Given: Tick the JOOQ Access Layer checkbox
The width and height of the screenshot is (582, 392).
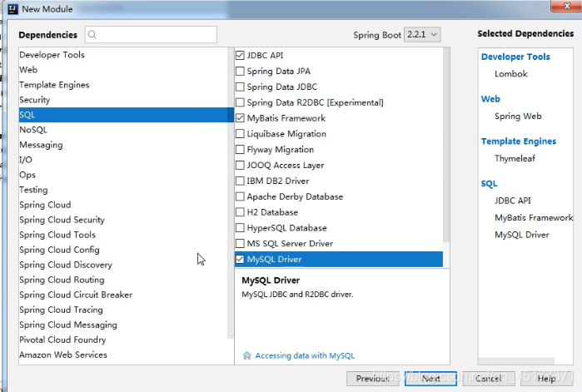Looking at the screenshot, I should click(x=240, y=165).
